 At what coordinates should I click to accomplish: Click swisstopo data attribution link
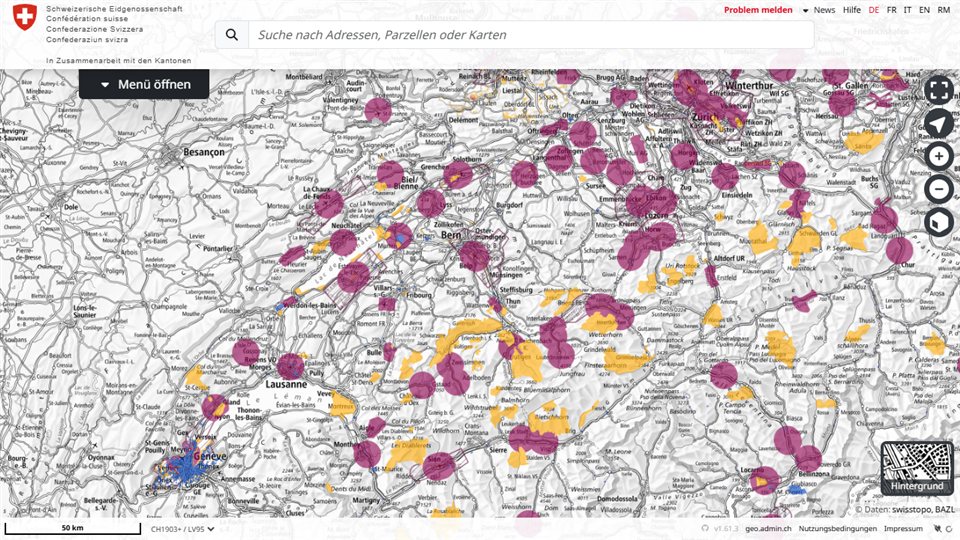pos(911,509)
